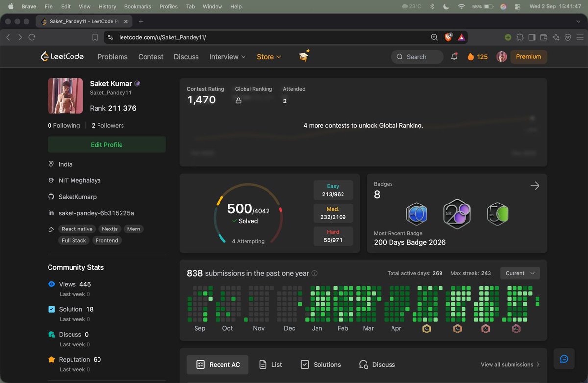Click View all submissions link

point(510,364)
